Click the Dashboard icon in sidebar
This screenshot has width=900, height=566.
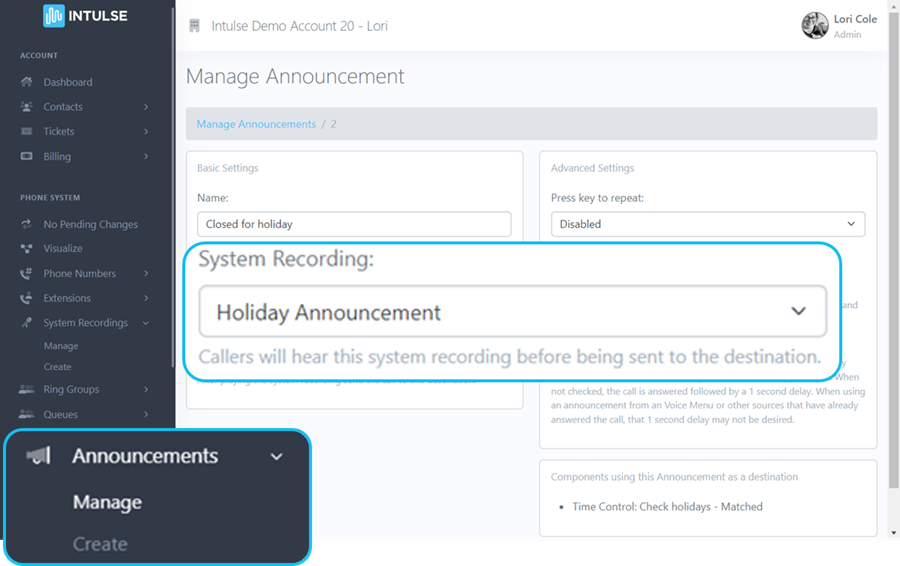[x=26, y=82]
